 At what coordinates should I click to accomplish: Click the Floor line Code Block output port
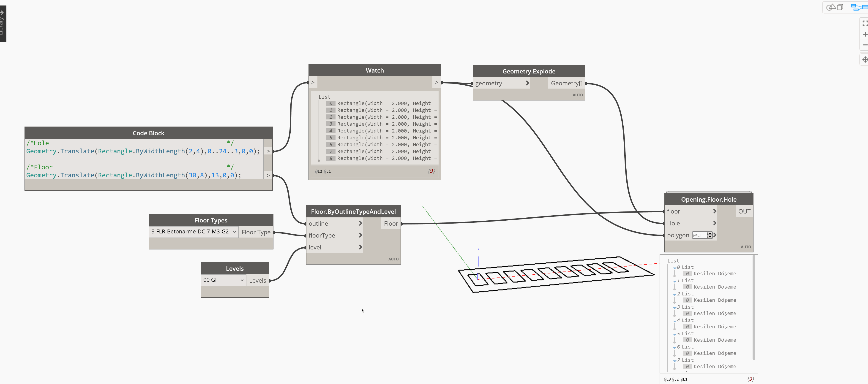click(x=268, y=175)
